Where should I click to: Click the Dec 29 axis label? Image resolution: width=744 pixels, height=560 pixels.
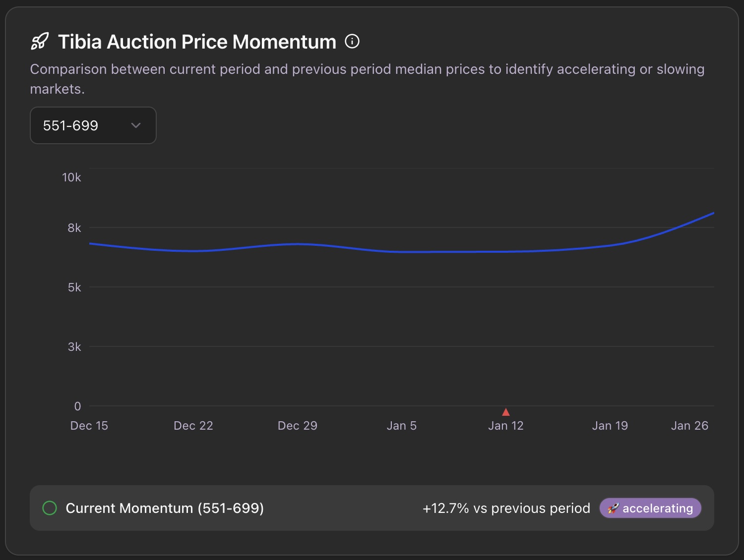pyautogui.click(x=298, y=426)
